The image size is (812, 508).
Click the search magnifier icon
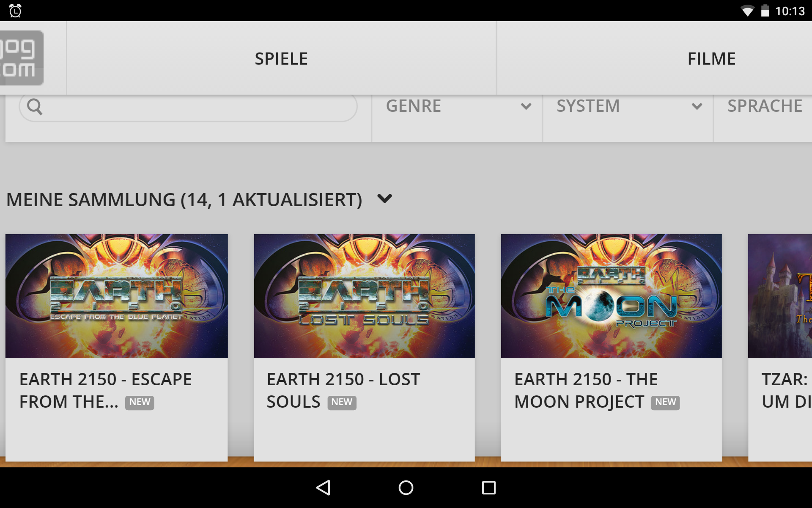coord(35,107)
